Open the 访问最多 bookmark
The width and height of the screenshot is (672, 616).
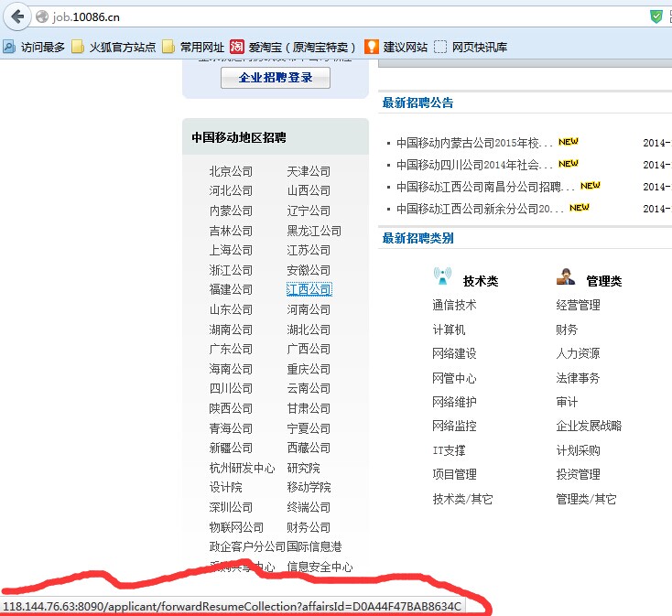click(34, 47)
